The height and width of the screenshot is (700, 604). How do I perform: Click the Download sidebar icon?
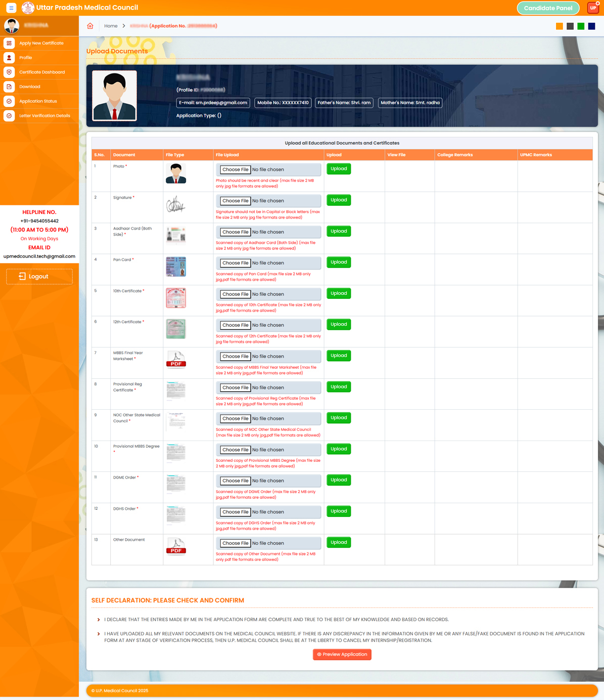pos(9,86)
